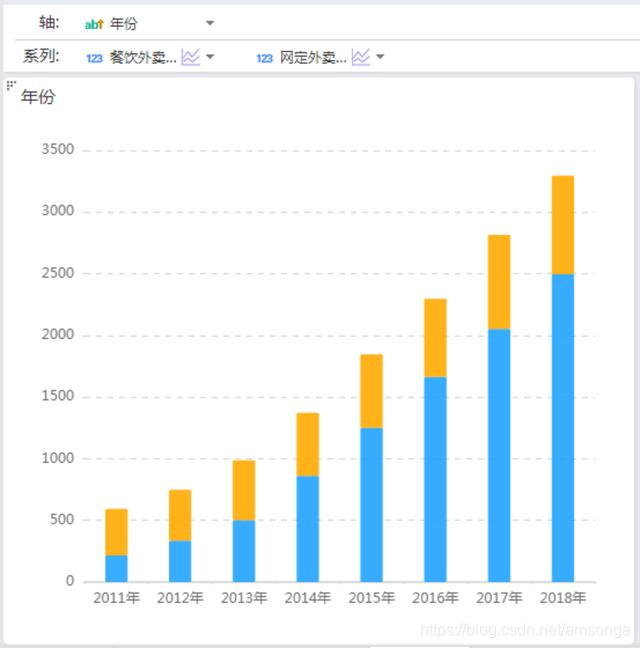Viewport: 640px width, 648px height.
Task: Click the 3000 y-axis value
Action: pos(58,211)
